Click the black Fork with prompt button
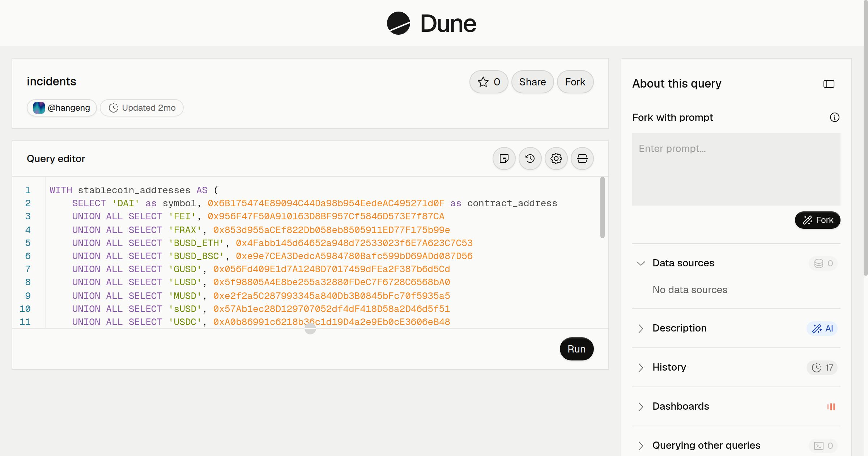The width and height of the screenshot is (868, 456). click(x=817, y=220)
